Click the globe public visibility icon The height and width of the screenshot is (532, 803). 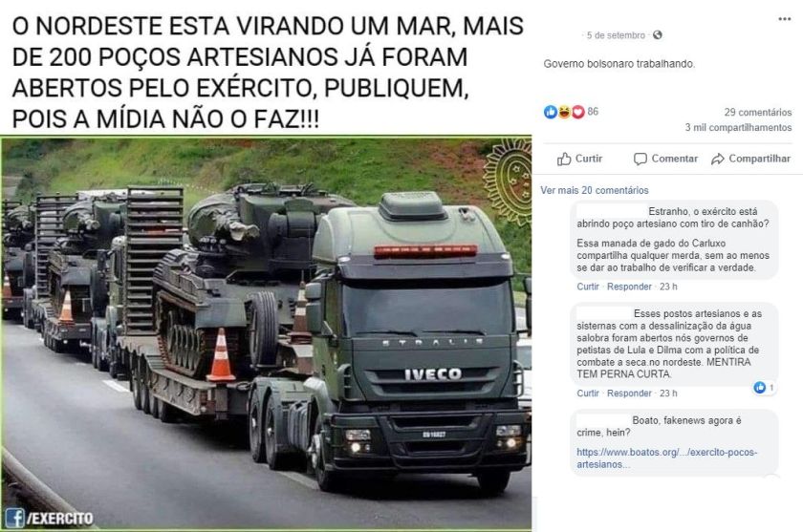tap(658, 35)
